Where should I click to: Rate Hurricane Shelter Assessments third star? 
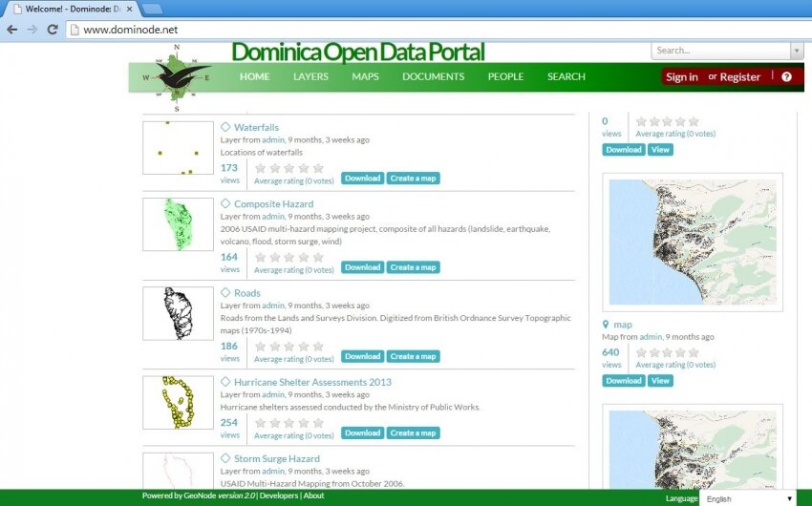(289, 423)
